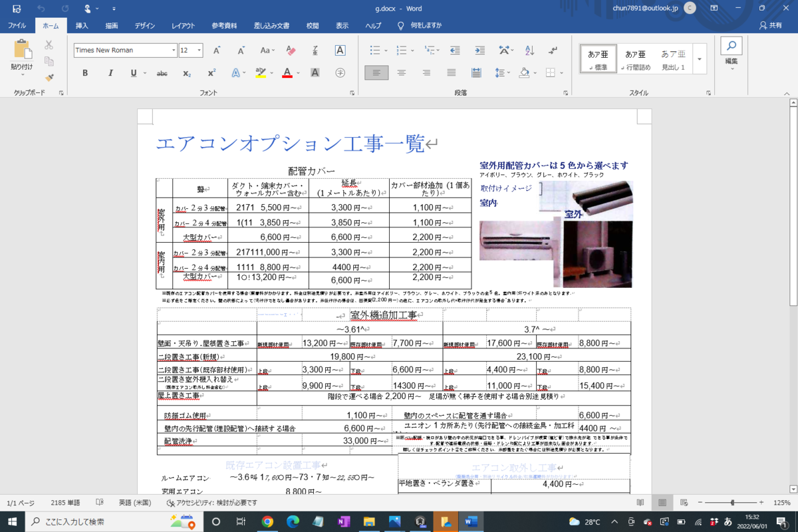
Task: Click the Cut scissors icon
Action: (49, 45)
